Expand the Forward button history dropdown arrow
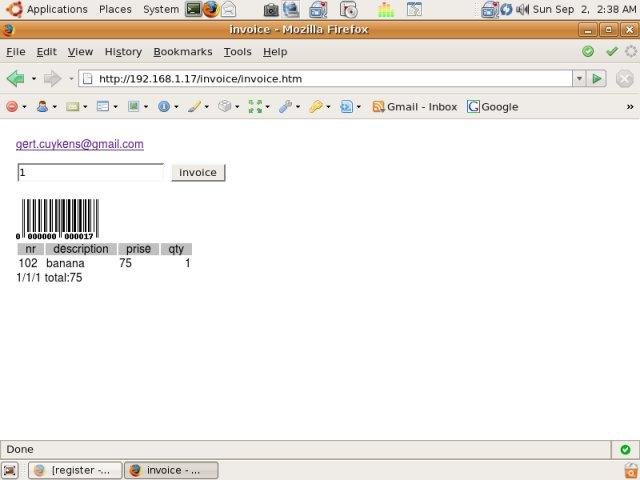The height and width of the screenshot is (480, 640). [71, 78]
